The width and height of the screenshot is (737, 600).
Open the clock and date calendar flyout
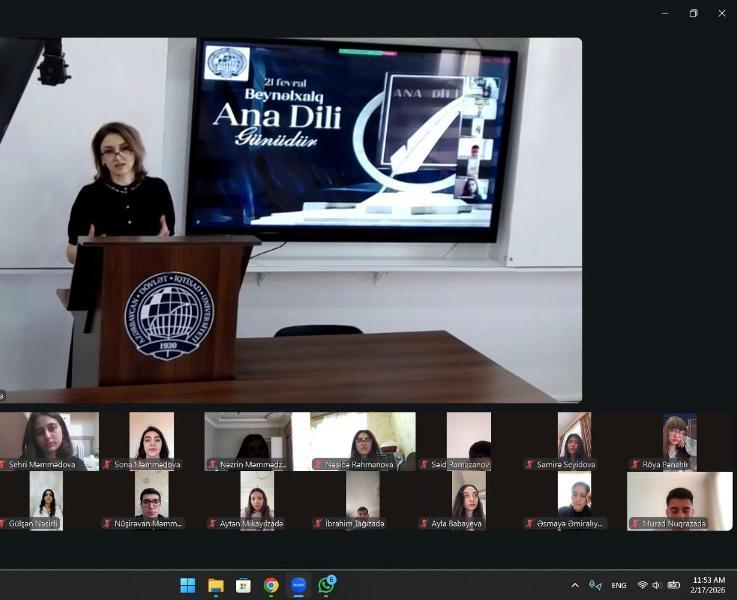(x=709, y=585)
